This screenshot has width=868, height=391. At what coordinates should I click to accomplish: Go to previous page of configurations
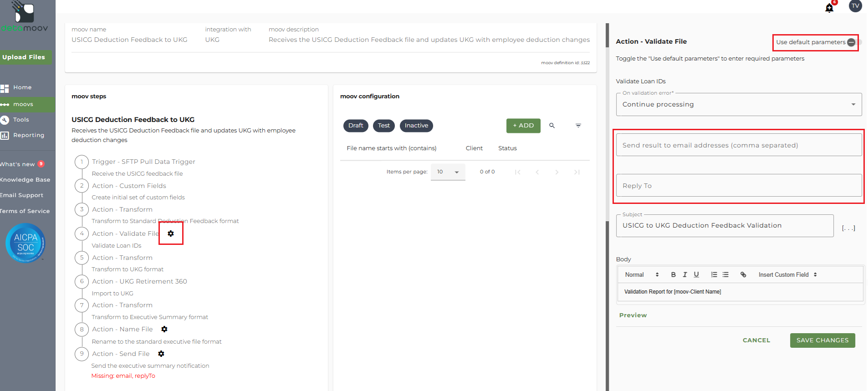[537, 172]
